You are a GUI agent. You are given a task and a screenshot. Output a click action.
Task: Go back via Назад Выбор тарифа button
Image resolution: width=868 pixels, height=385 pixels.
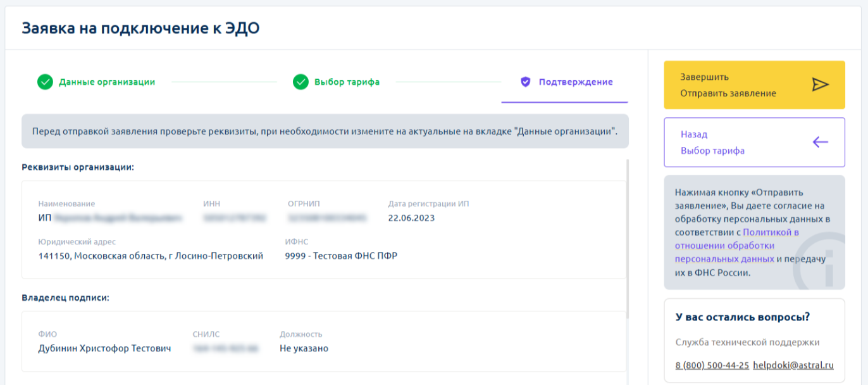coord(754,142)
